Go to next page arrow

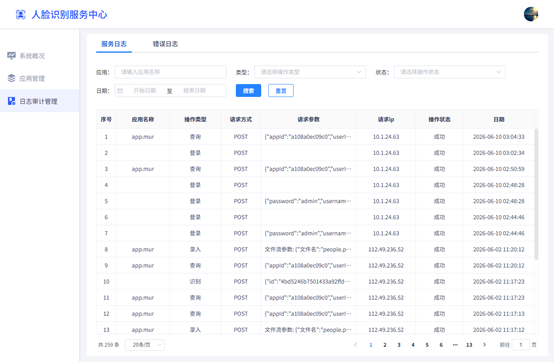click(x=484, y=345)
